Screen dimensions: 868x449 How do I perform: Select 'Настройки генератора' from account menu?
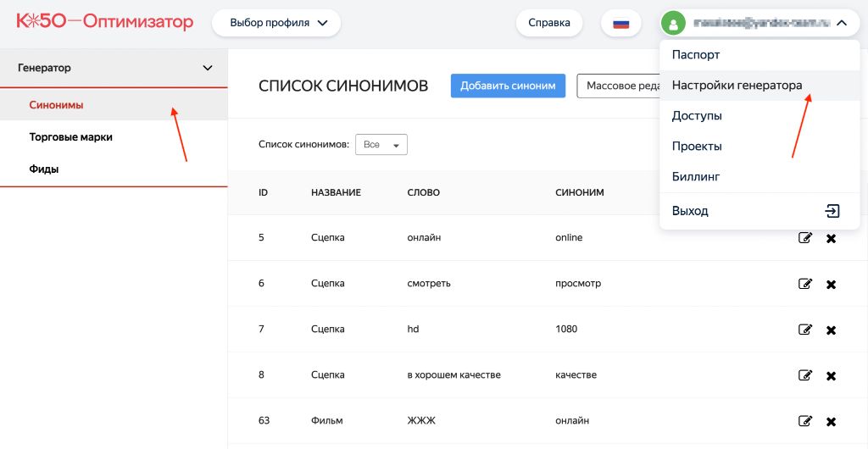[737, 85]
